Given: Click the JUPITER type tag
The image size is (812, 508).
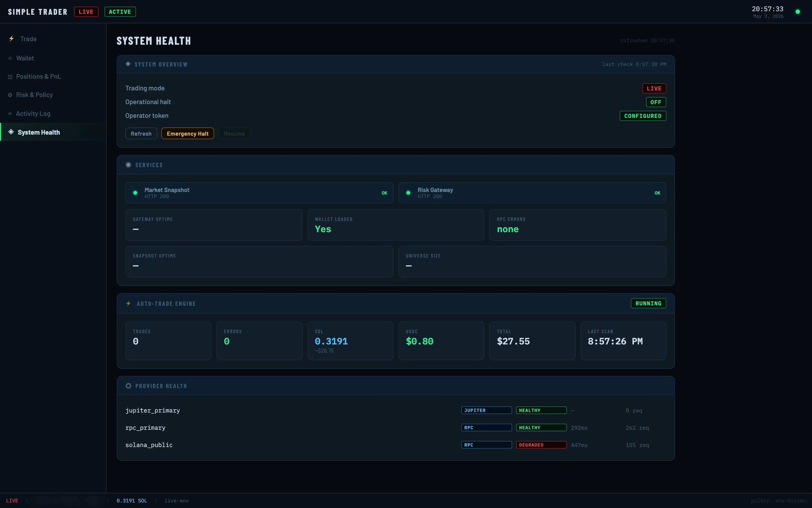Looking at the screenshot, I should tap(486, 410).
